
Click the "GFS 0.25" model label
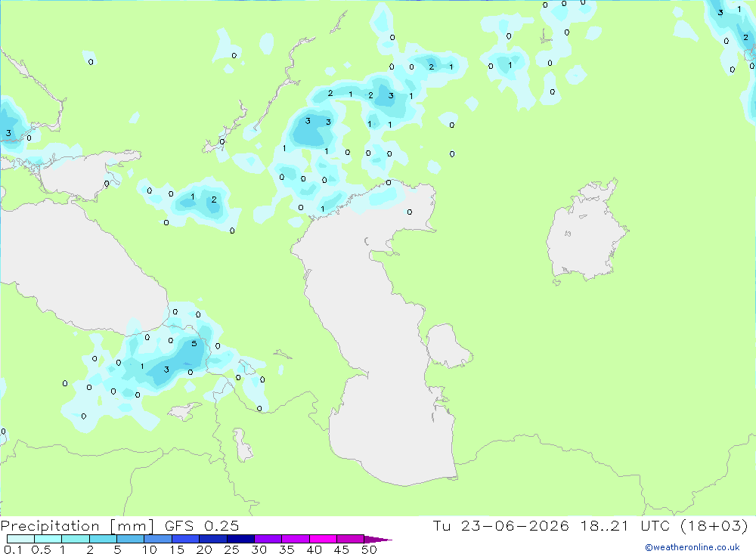pos(202,526)
